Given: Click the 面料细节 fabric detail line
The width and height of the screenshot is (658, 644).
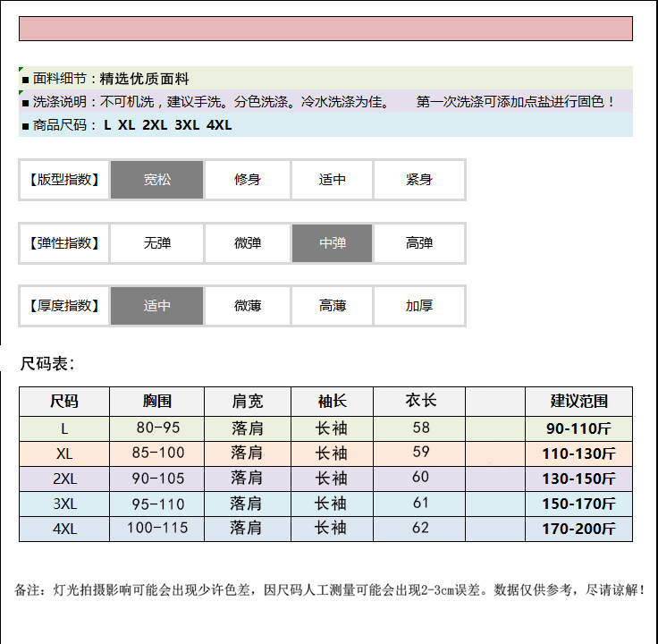Looking at the screenshot, I should 325,78.
